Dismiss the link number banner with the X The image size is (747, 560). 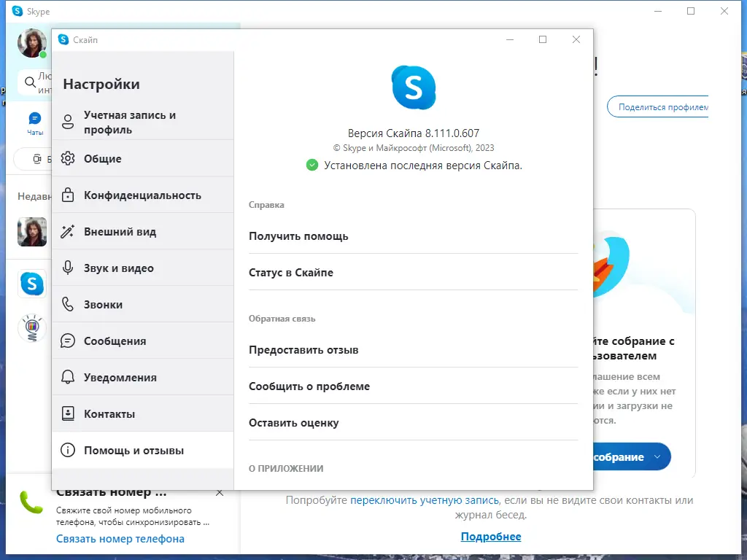(220, 493)
